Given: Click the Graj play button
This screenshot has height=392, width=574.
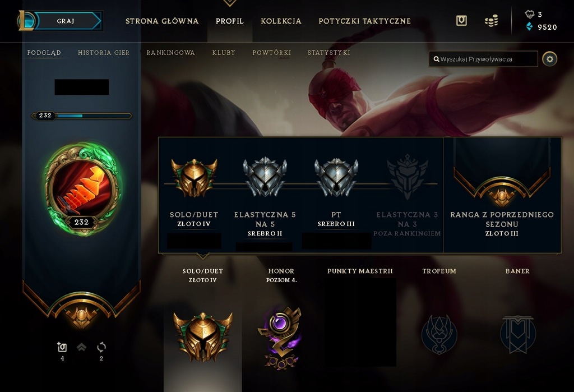Looking at the screenshot, I should pyautogui.click(x=67, y=21).
